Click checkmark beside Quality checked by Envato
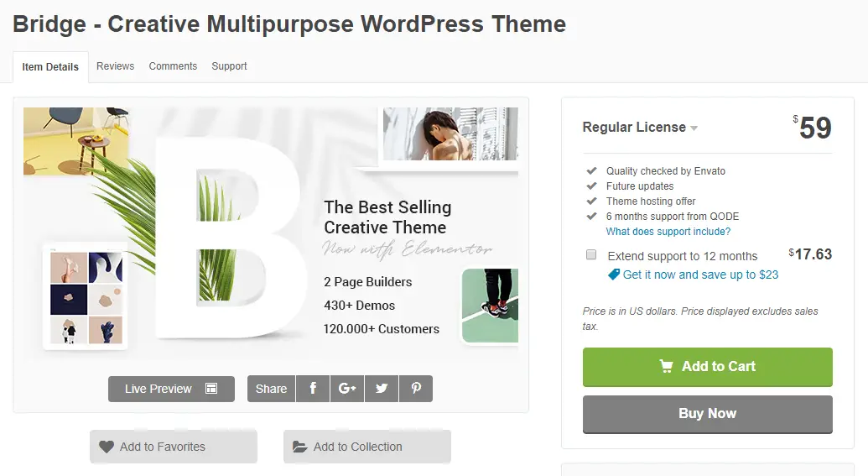 tap(592, 170)
